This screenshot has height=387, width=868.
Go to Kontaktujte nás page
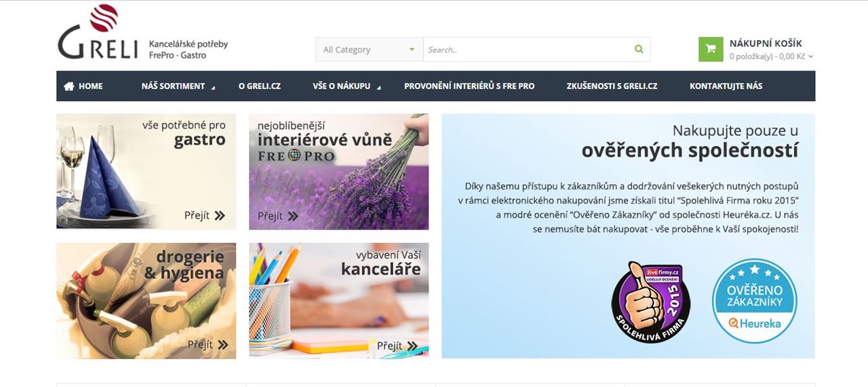click(x=726, y=86)
